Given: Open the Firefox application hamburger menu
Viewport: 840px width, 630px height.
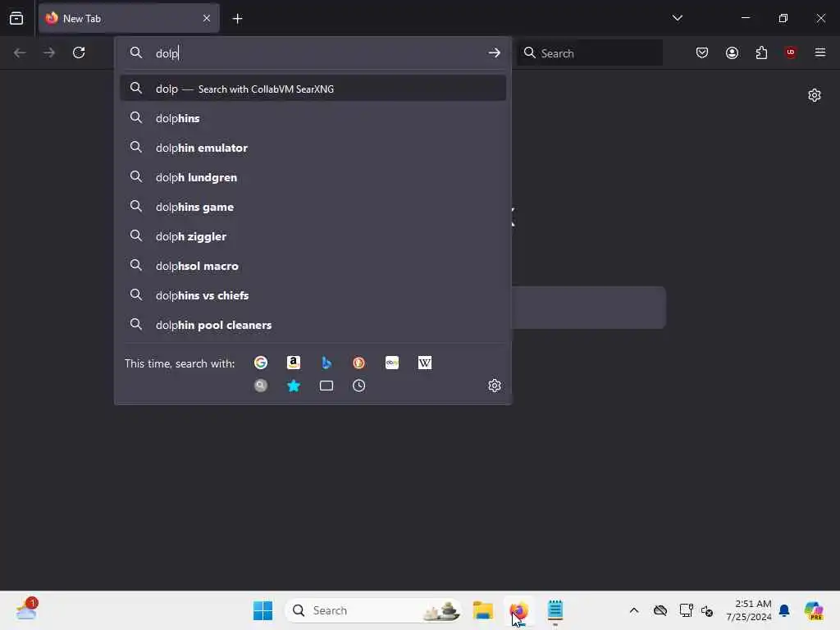Looking at the screenshot, I should pos(820,52).
